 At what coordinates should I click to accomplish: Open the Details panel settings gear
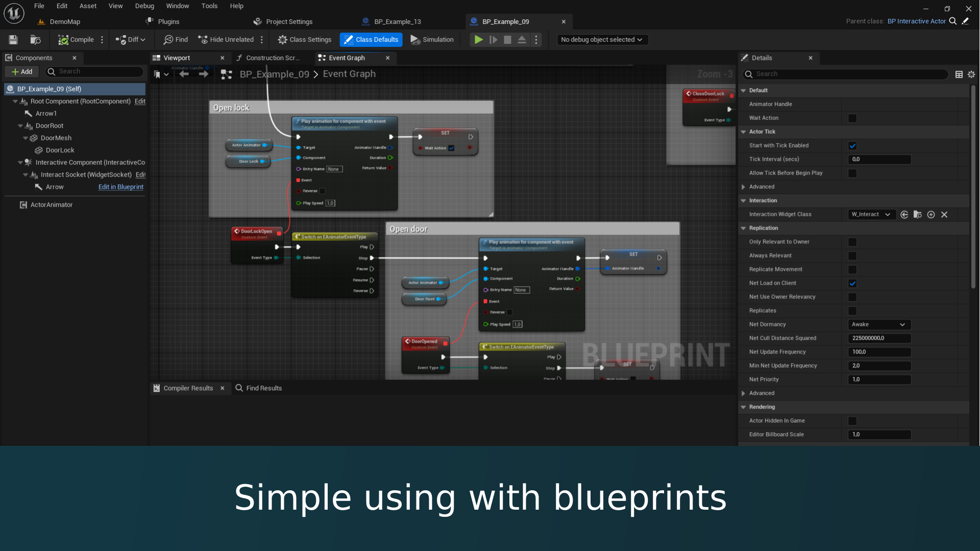coord(971,74)
